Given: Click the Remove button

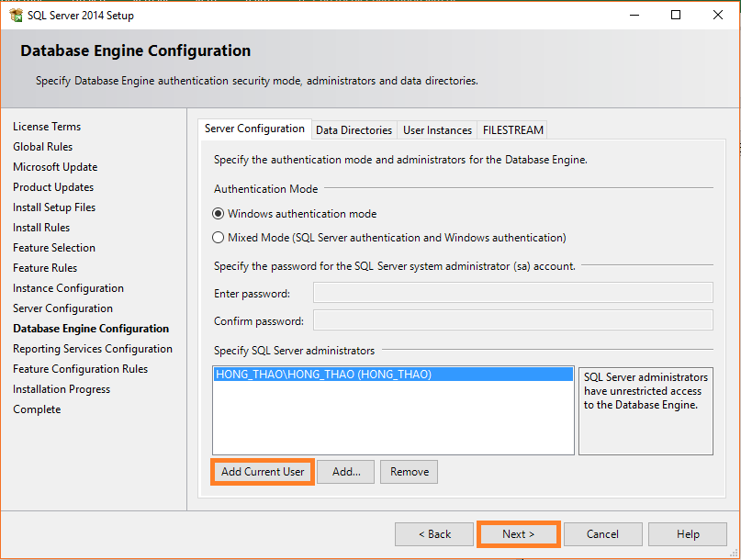Looking at the screenshot, I should point(410,472).
